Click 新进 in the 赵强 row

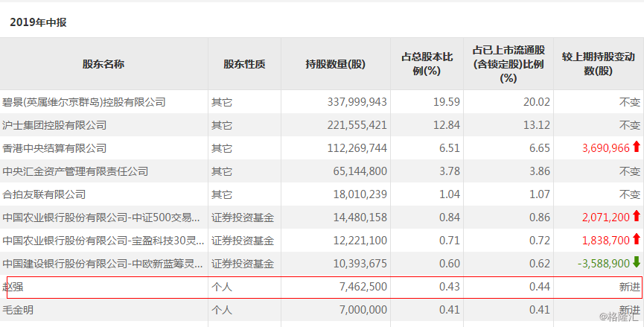pyautogui.click(x=630, y=287)
